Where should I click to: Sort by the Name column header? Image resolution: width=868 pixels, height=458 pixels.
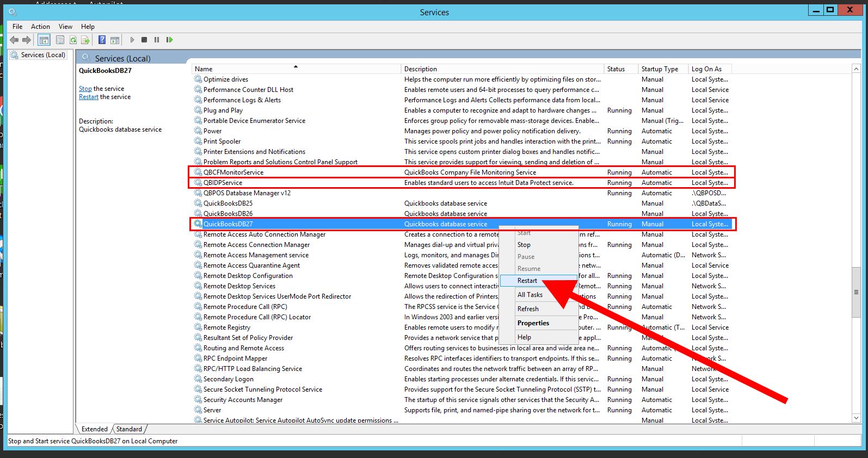pyautogui.click(x=297, y=69)
